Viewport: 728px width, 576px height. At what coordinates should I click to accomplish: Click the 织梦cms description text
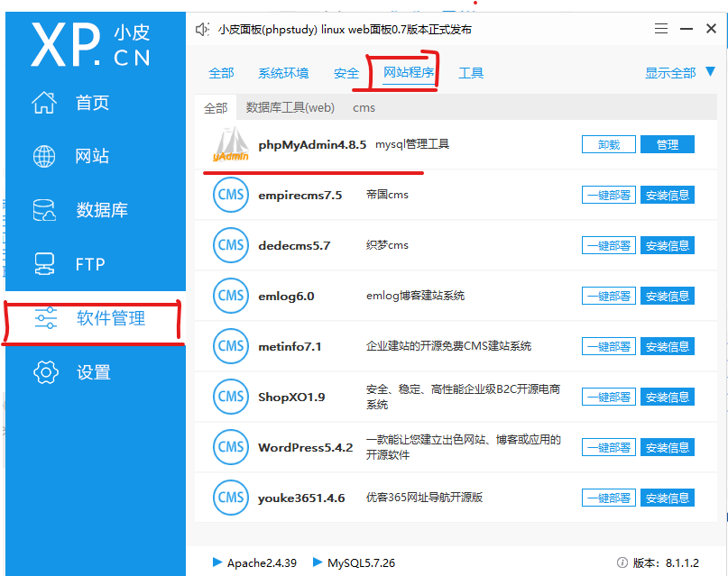point(387,245)
